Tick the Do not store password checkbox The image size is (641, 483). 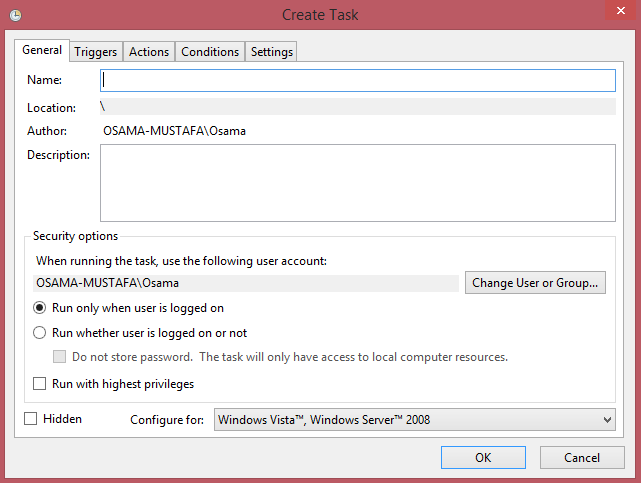59,357
